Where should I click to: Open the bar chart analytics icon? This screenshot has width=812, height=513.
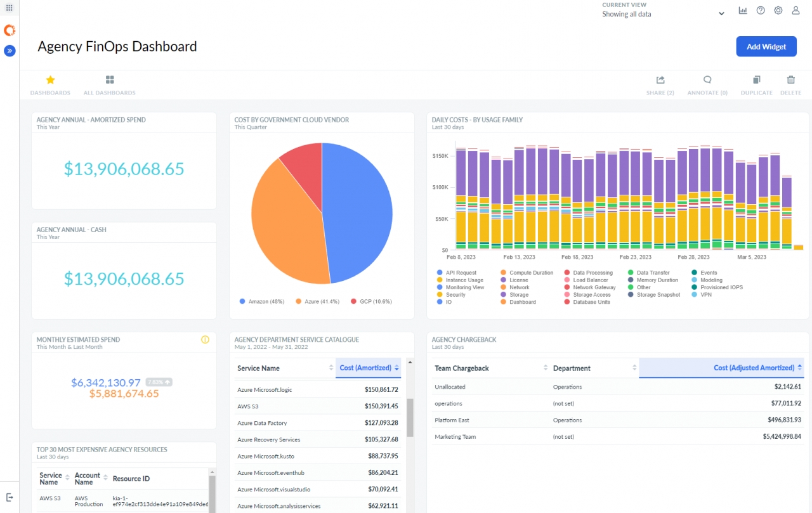[x=743, y=10]
